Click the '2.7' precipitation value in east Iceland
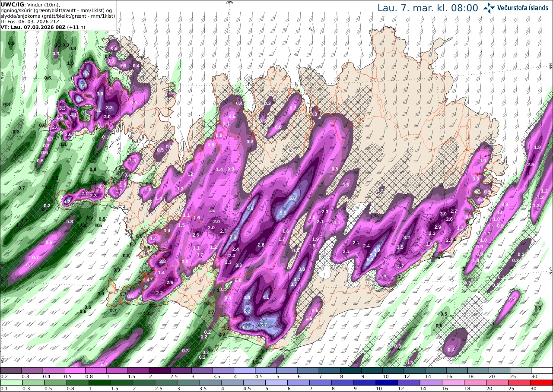 click(x=454, y=211)
